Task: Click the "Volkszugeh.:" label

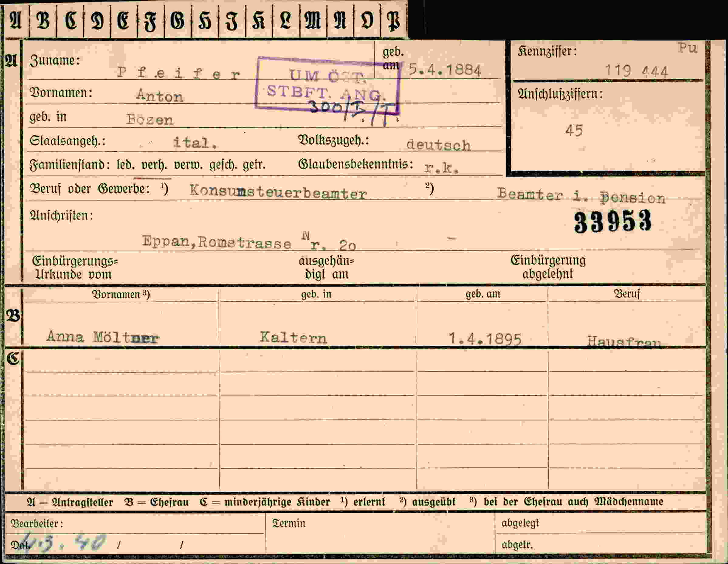Action: tap(334, 140)
